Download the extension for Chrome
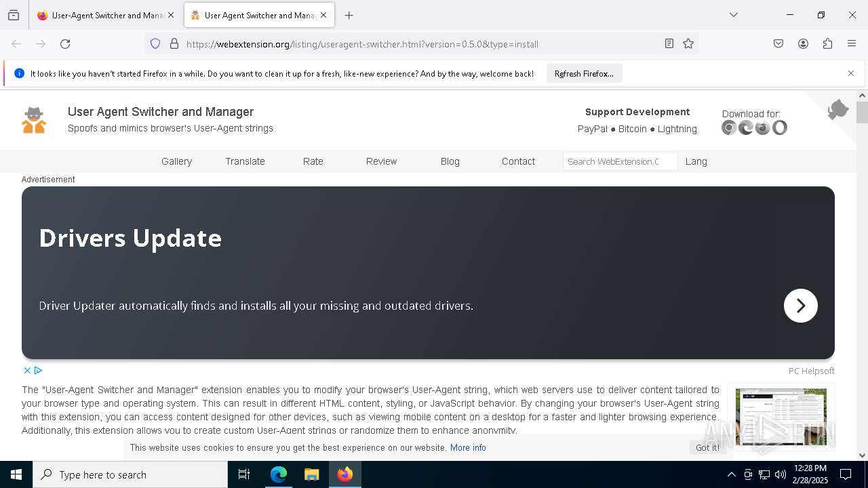This screenshot has height=488, width=868. 729,127
